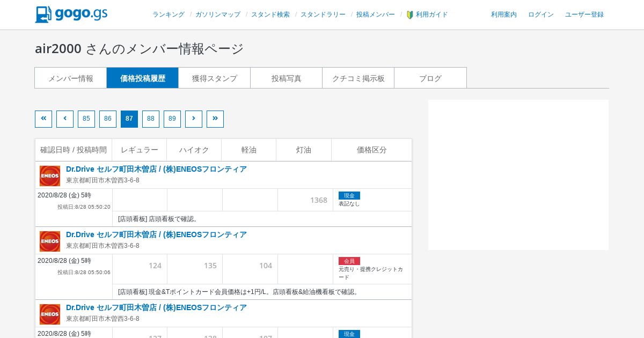This screenshot has height=338, width=644.
Task: Open ランキング in the top navigation
Action: (169, 15)
